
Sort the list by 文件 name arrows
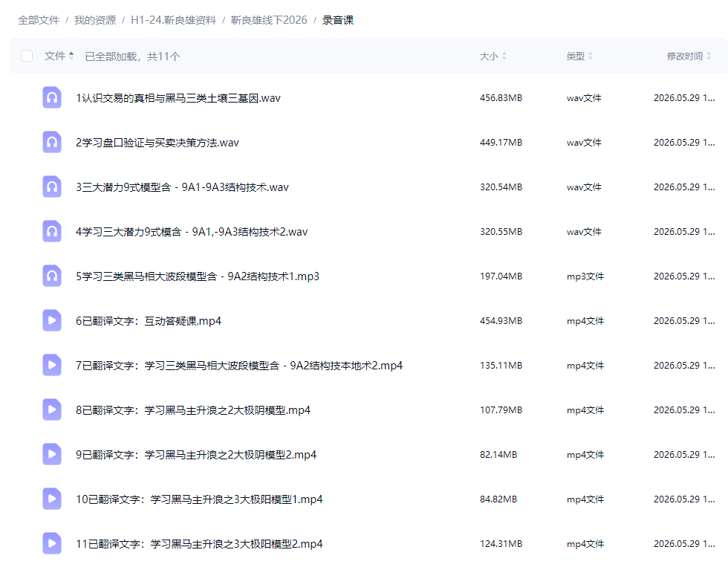point(71,56)
